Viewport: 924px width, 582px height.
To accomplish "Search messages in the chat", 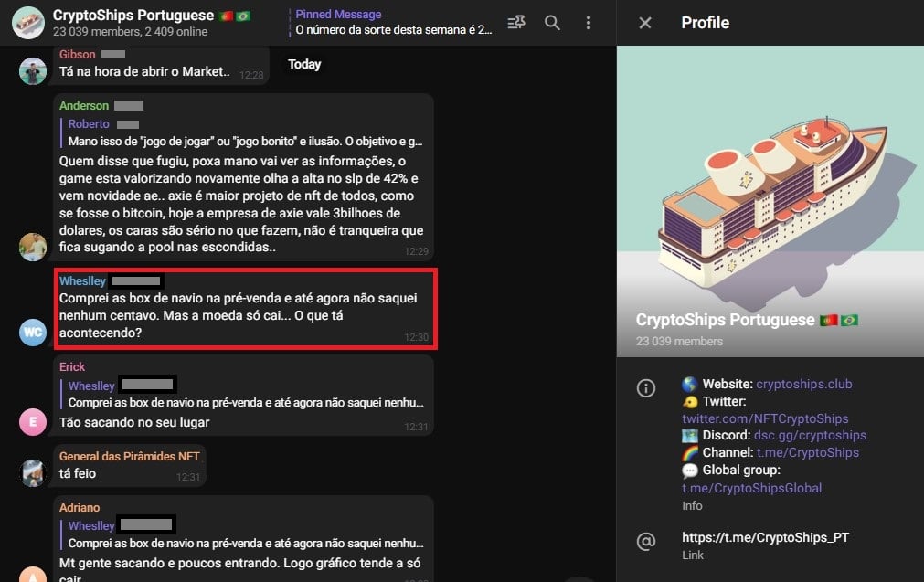I will pyautogui.click(x=552, y=22).
